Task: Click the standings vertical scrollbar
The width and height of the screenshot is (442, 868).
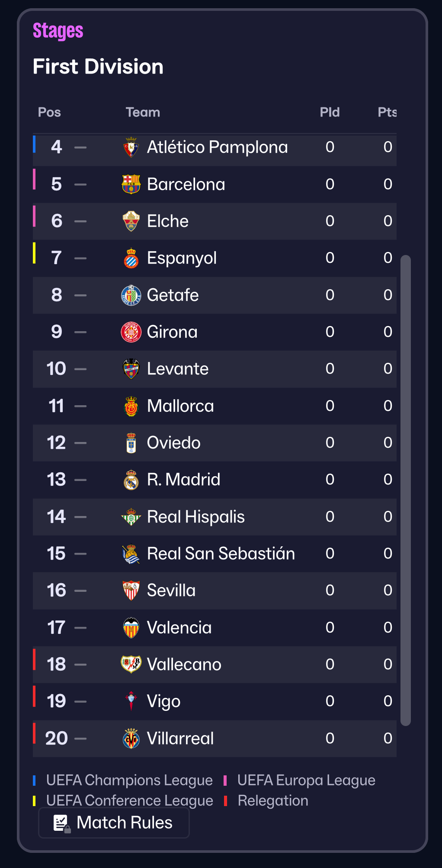Action: pos(405,489)
